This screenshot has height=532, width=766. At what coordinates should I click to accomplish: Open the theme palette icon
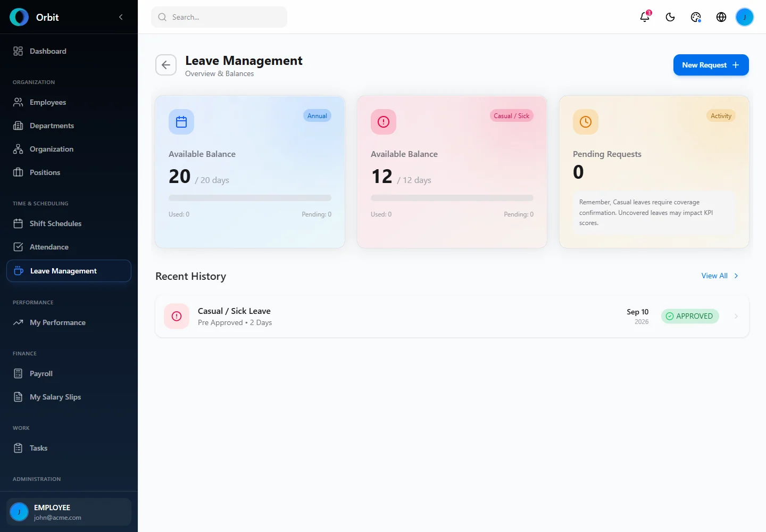click(696, 17)
